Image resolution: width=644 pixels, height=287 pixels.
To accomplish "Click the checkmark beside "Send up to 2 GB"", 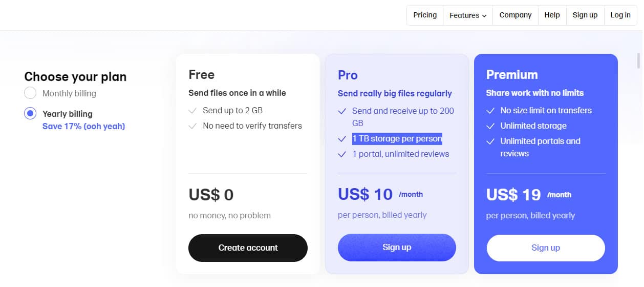I will (192, 111).
